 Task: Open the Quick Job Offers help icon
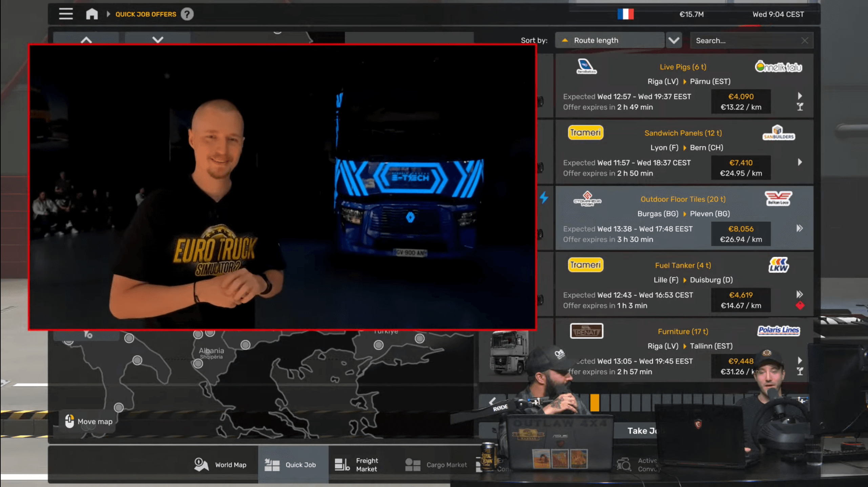[187, 14]
